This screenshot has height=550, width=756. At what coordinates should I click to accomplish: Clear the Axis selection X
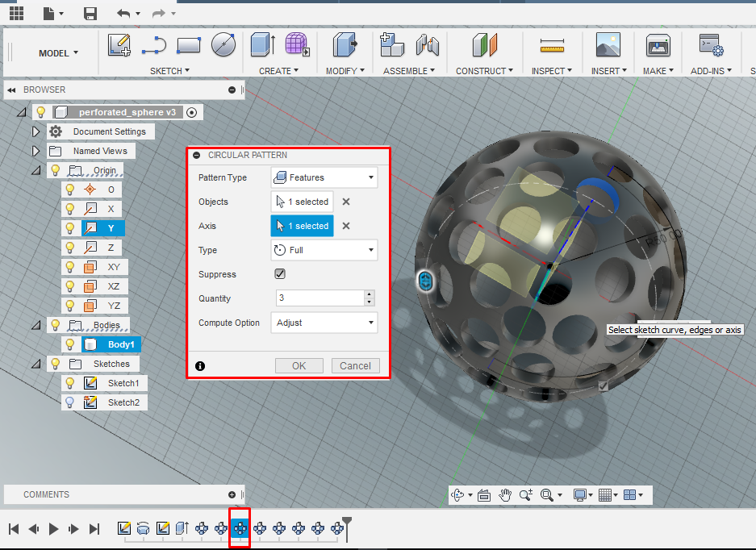tap(345, 226)
